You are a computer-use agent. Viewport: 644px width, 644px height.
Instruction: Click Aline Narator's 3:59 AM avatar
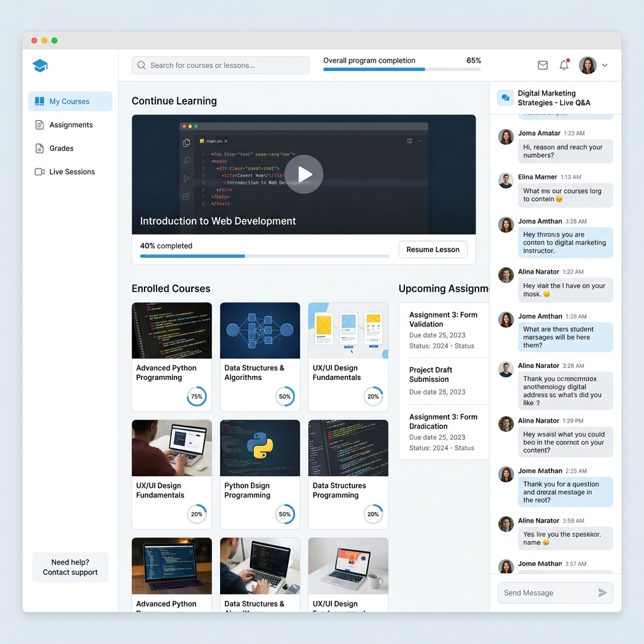(506, 524)
